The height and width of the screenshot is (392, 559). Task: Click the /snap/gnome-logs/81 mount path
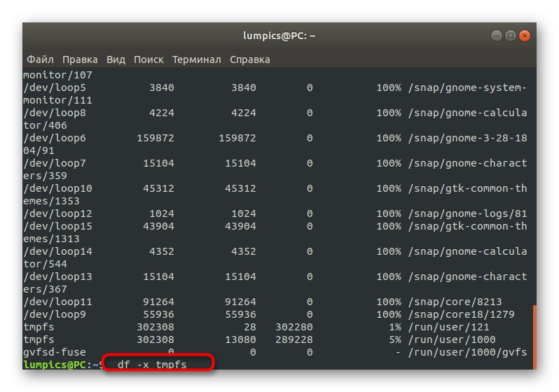[x=467, y=213]
